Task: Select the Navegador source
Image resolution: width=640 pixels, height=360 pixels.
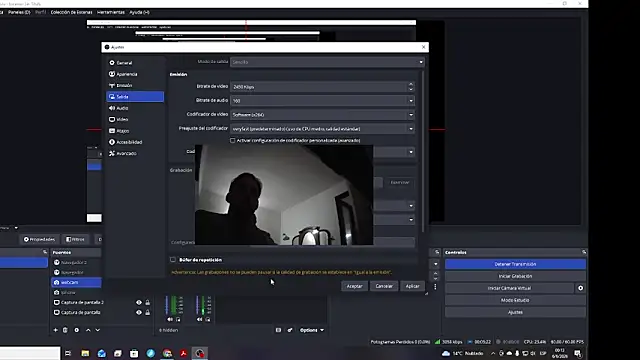Action: [76, 272]
